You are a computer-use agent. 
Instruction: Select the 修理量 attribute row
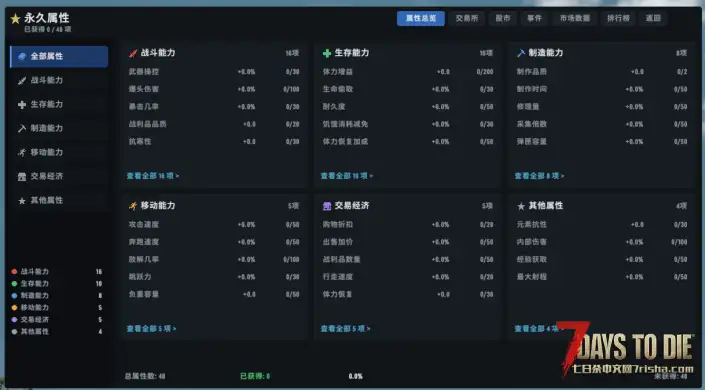coord(602,107)
